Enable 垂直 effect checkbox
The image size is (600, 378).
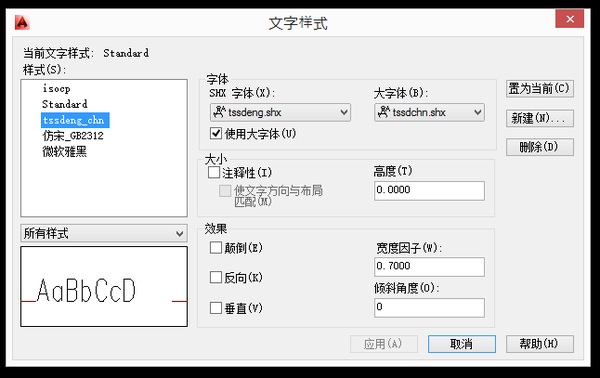[216, 308]
